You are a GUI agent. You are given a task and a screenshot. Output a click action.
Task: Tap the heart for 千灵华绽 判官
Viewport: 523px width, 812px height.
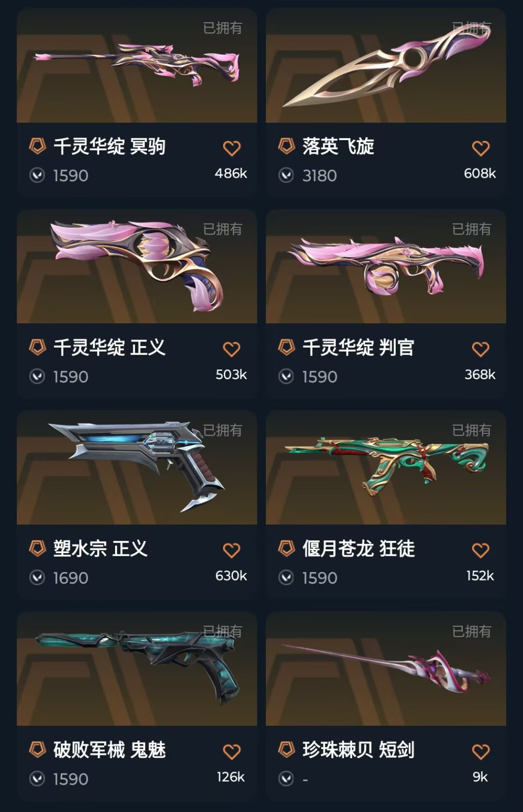pyautogui.click(x=480, y=349)
